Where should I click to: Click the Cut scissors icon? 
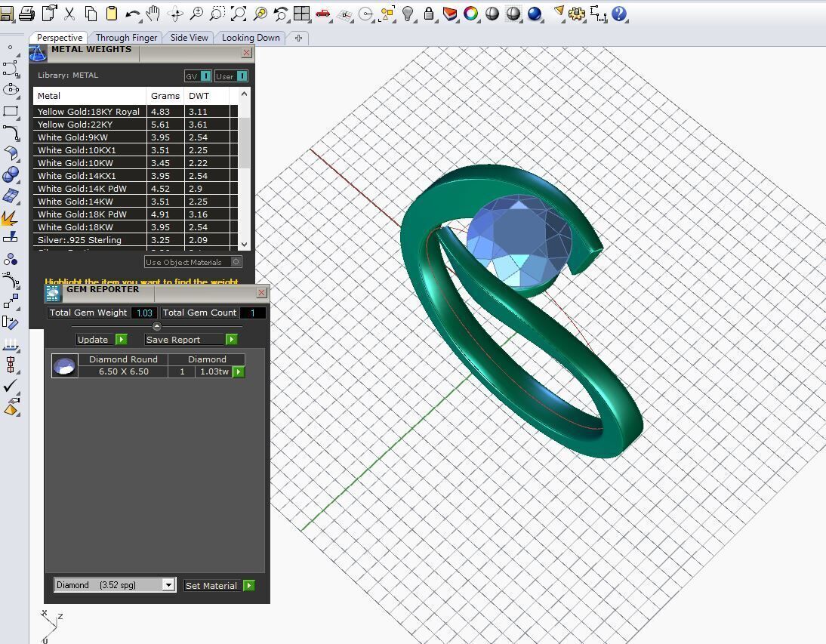coord(69,14)
